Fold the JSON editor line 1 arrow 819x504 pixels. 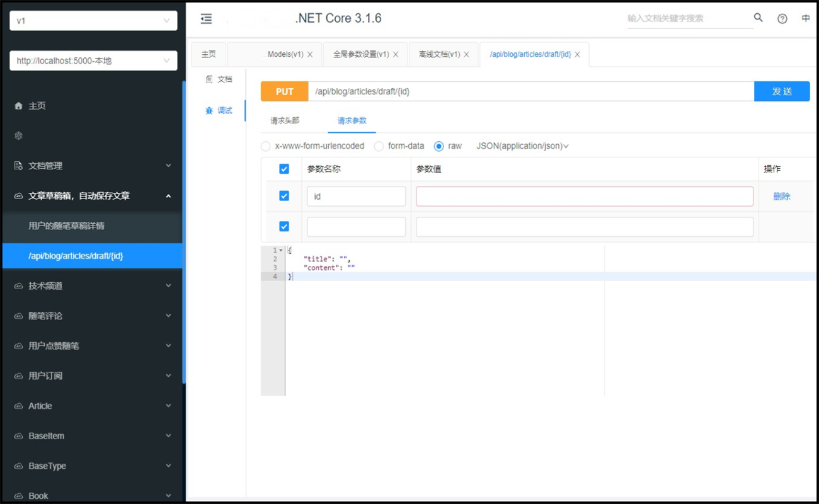[281, 251]
